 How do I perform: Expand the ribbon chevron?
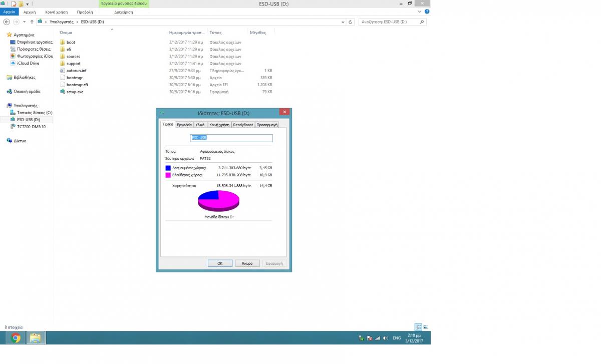[x=419, y=12]
